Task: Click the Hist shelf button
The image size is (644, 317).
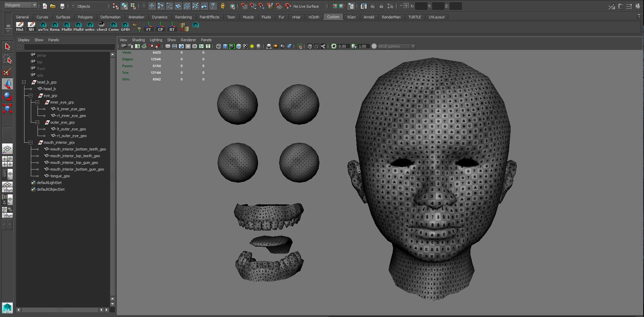Action: pyautogui.click(x=20, y=26)
